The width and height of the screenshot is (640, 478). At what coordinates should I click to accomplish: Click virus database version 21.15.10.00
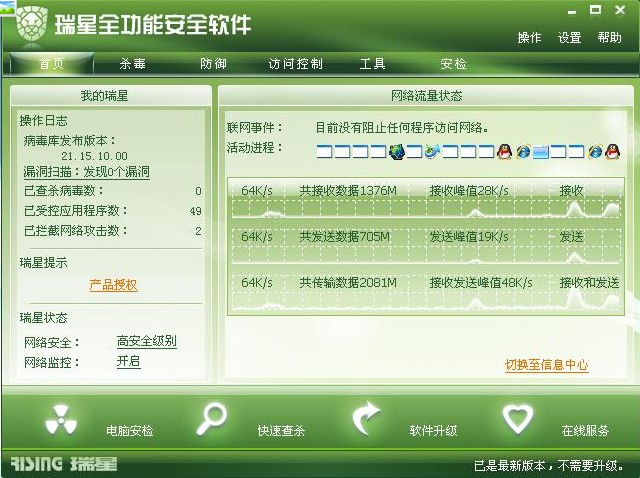tap(94, 156)
